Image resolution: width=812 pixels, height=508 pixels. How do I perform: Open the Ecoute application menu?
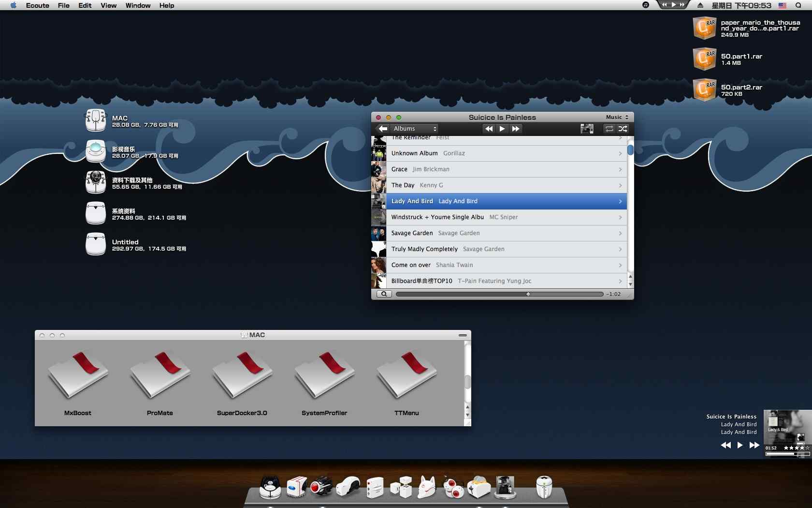click(38, 5)
